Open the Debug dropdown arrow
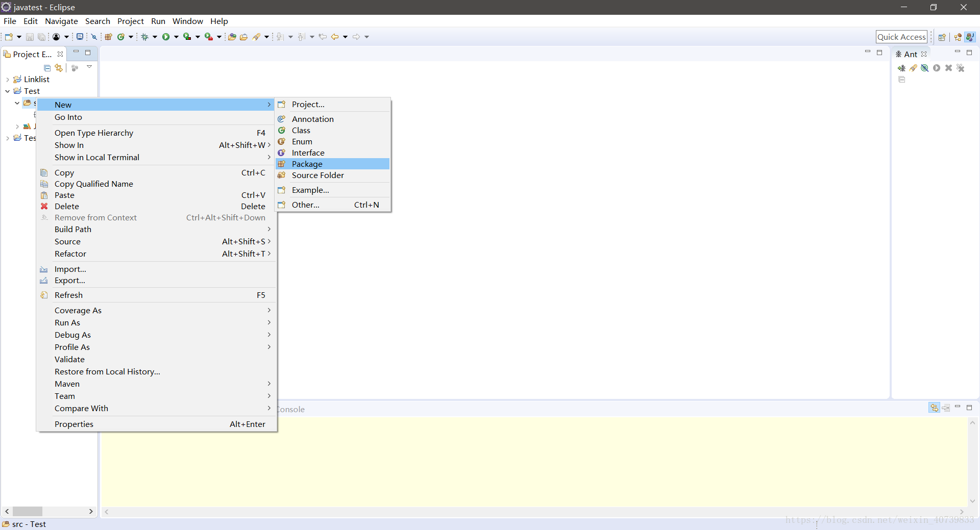The height and width of the screenshot is (530, 980). 155,37
